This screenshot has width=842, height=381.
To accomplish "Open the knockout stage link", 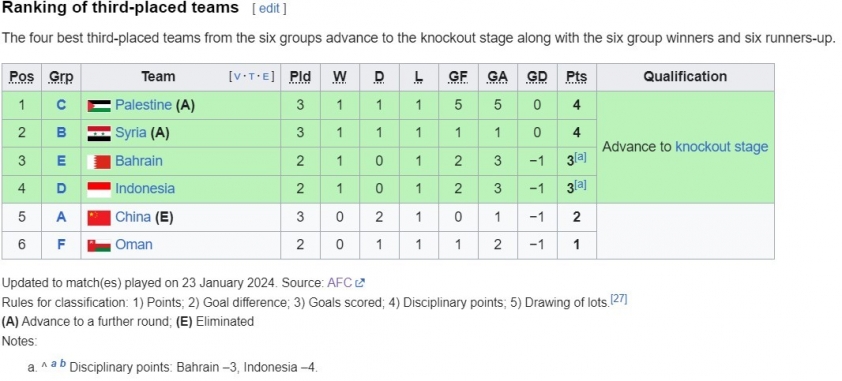I will (x=721, y=147).
